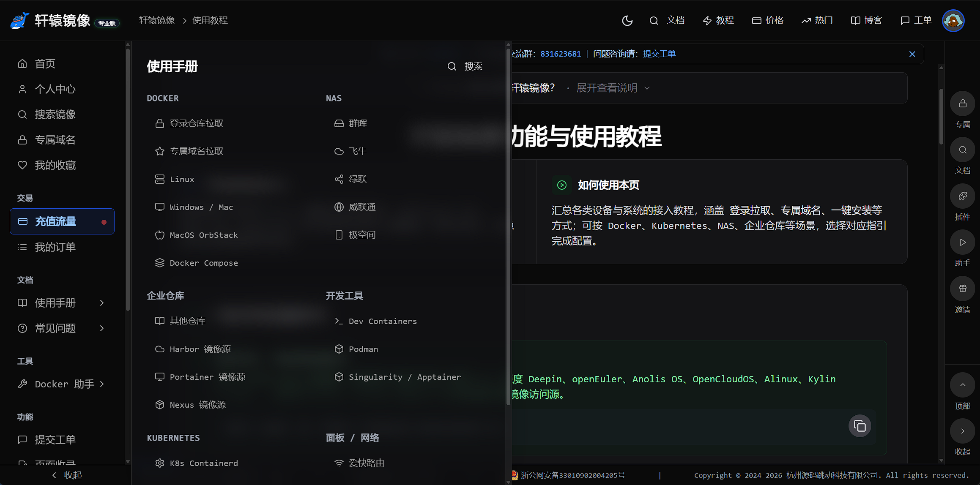The width and height of the screenshot is (980, 485).
Task: Click 插件 puzzle button in right rail
Action: 962,196
